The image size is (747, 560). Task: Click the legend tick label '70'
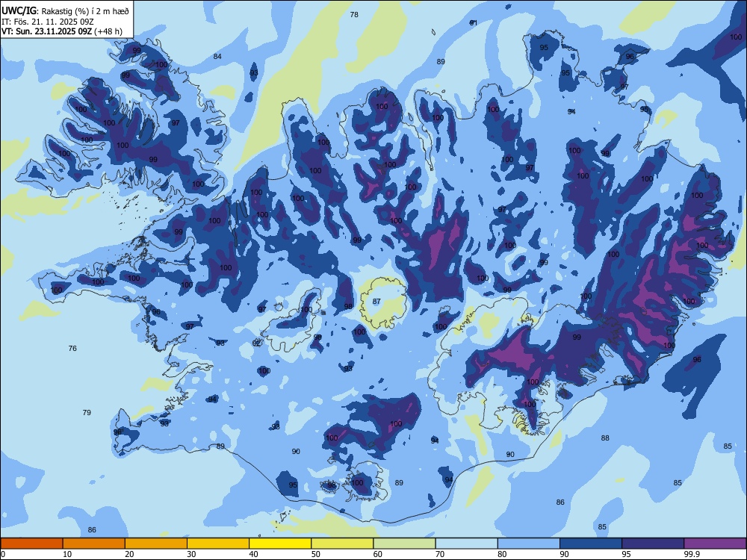point(440,554)
